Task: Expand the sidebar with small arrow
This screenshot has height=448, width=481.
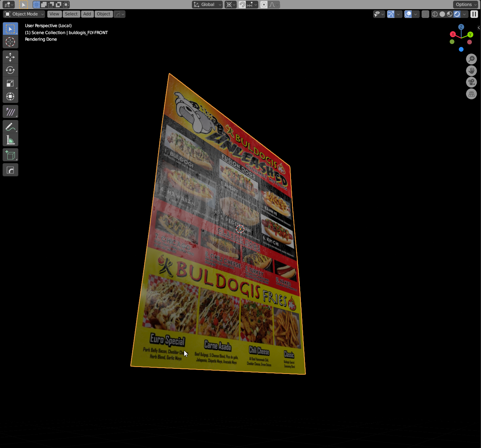Action: 479,27
